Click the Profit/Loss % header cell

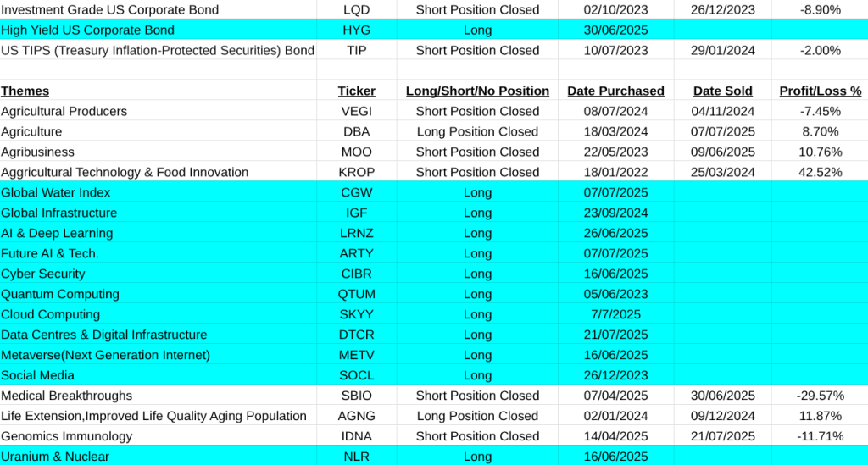coord(820,91)
